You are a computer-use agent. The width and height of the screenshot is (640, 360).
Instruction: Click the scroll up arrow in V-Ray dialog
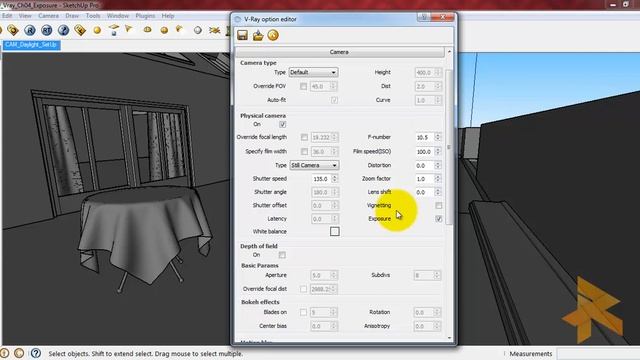point(449,52)
